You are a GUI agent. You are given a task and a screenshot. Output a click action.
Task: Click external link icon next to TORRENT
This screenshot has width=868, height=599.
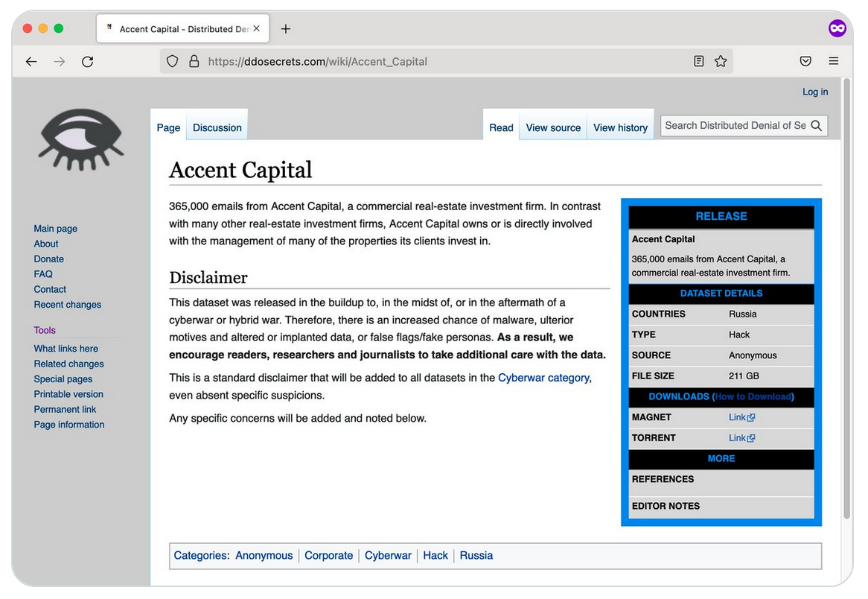[x=751, y=438]
